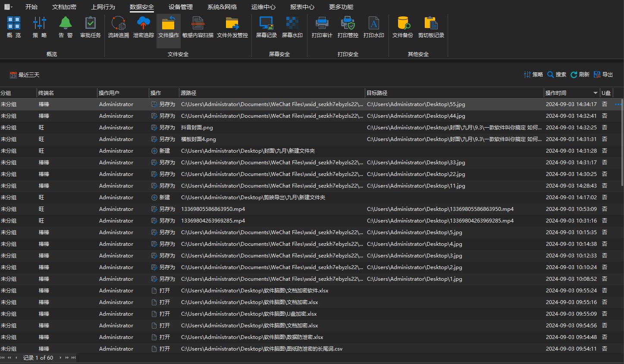Screen dimensions: 624x364
Task: Click the 最近三天 calendar filter
Action: point(25,75)
